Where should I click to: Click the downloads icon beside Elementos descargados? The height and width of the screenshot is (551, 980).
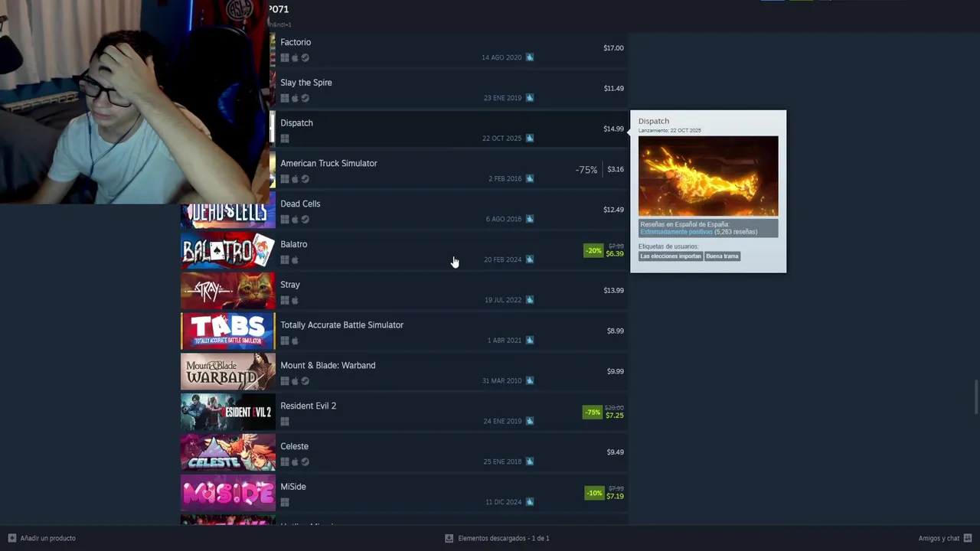[x=449, y=538]
